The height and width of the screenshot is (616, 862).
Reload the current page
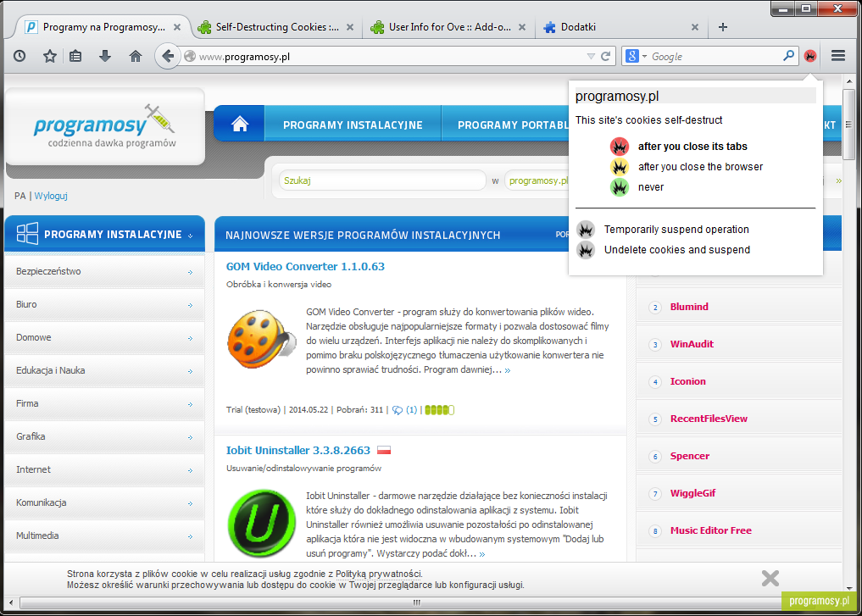tap(606, 56)
